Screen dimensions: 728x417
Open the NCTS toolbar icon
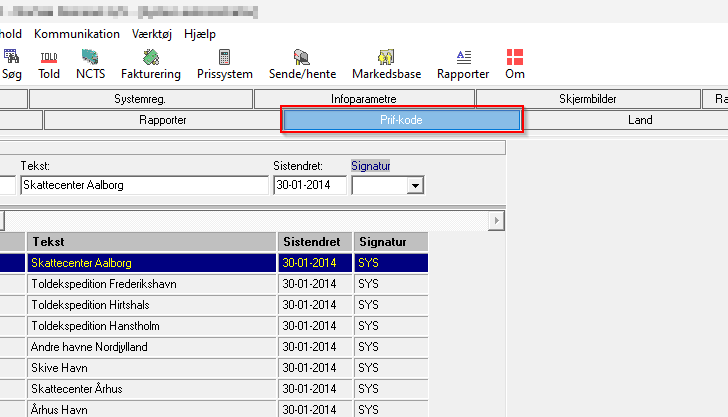(x=90, y=64)
